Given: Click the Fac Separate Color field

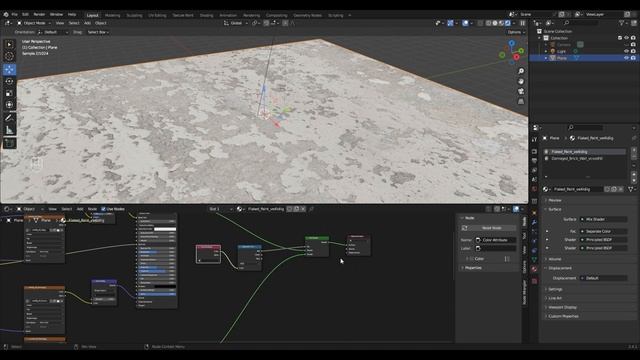Looking at the screenshot, I should tap(603, 231).
